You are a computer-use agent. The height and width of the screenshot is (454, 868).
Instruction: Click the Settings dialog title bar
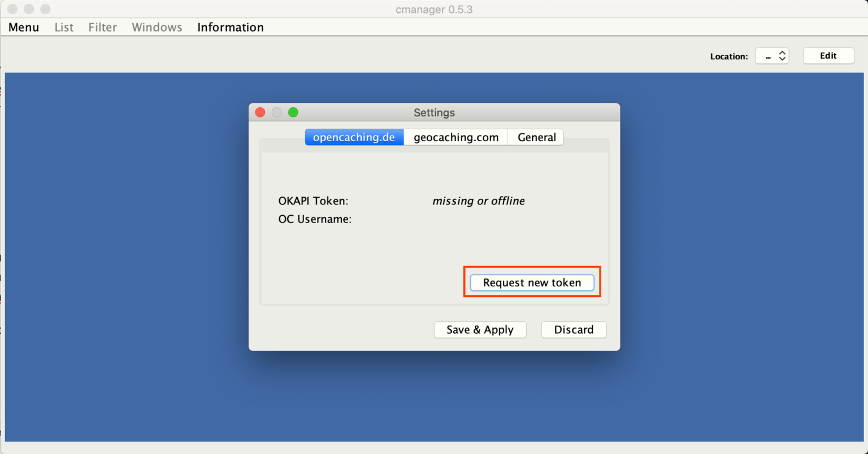coord(434,112)
